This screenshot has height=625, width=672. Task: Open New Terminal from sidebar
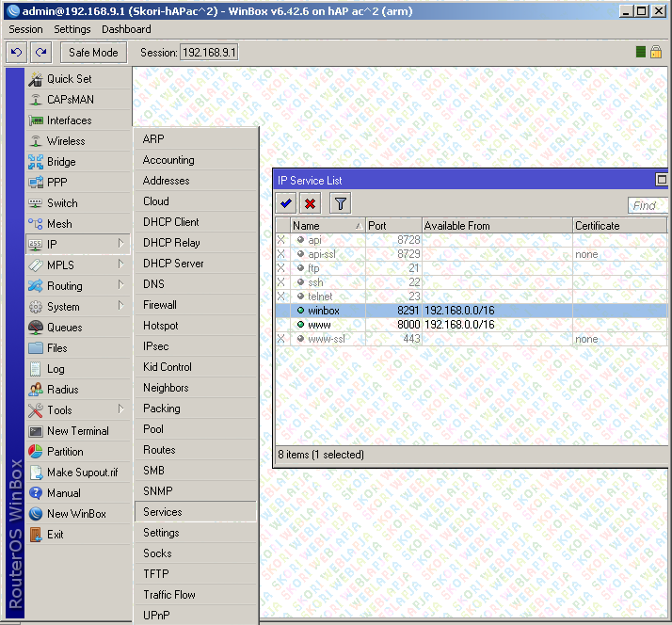click(x=77, y=431)
